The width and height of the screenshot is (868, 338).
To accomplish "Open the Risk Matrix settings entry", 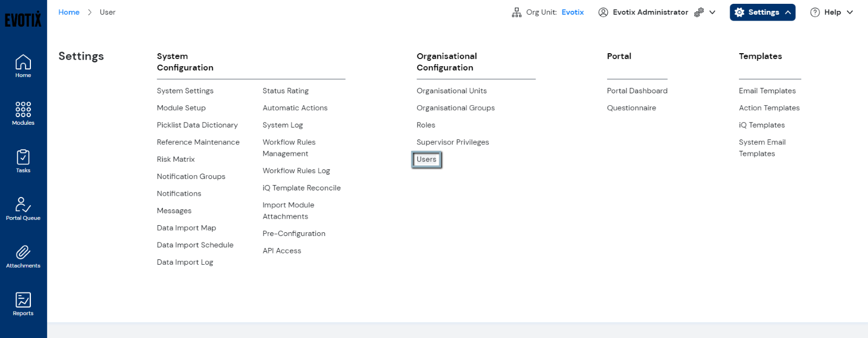I will (176, 159).
